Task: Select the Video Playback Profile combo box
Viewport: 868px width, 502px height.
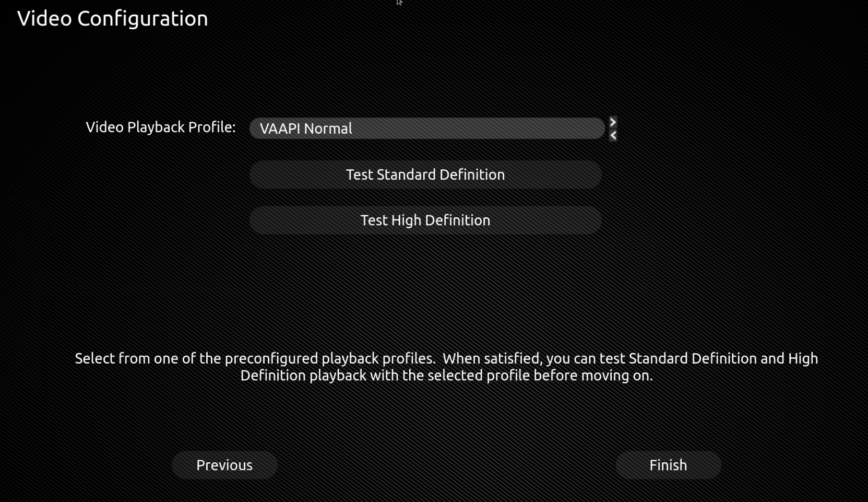Action: [426, 129]
